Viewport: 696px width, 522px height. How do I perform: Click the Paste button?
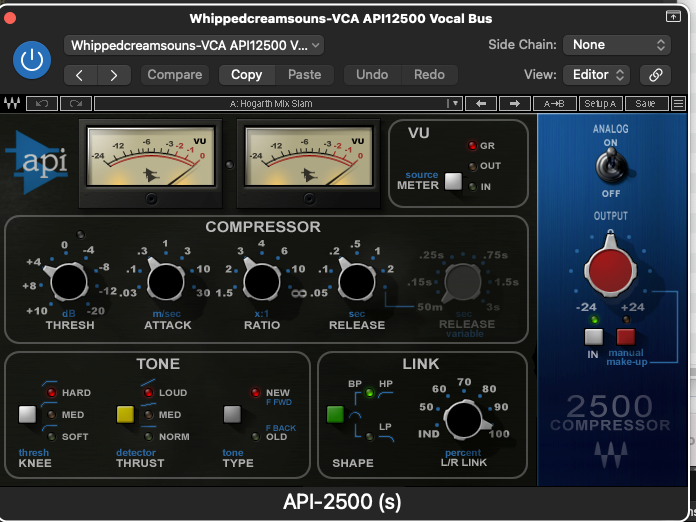coord(304,75)
